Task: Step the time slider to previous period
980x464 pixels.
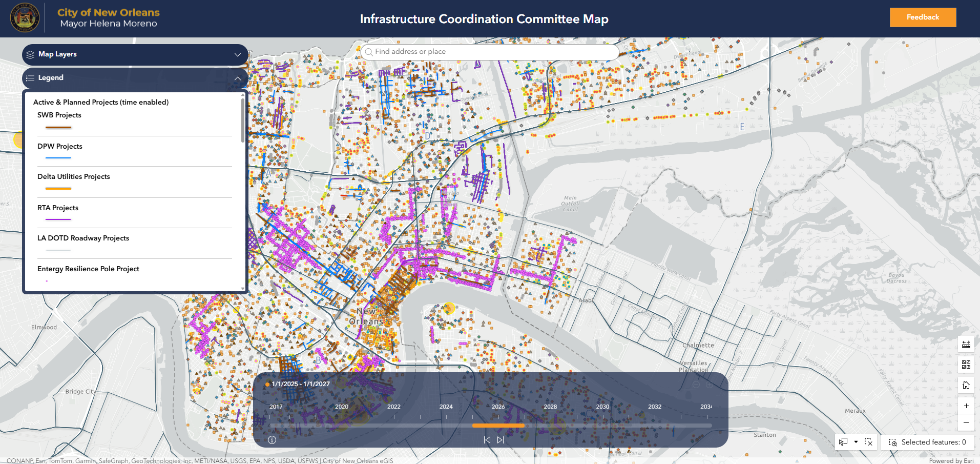Action: point(487,440)
